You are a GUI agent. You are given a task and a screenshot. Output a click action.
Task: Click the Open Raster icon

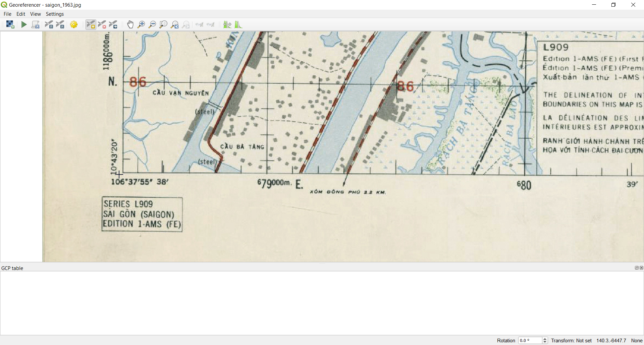tap(10, 24)
